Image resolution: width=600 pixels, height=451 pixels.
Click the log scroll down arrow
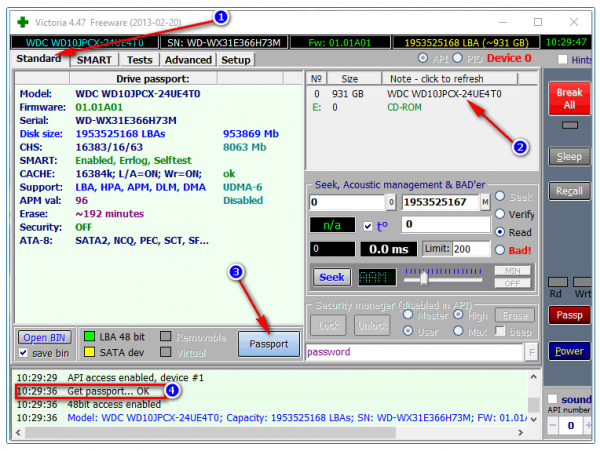(533, 419)
